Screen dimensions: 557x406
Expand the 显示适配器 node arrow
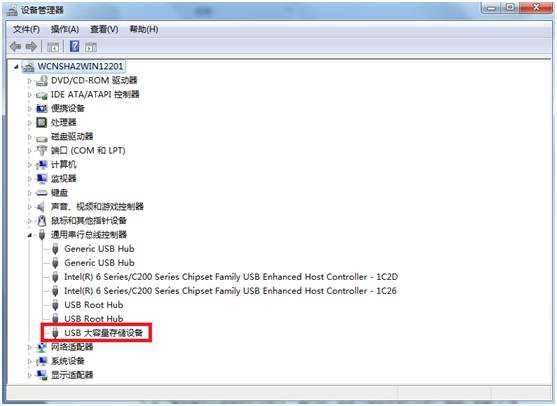click(x=29, y=375)
